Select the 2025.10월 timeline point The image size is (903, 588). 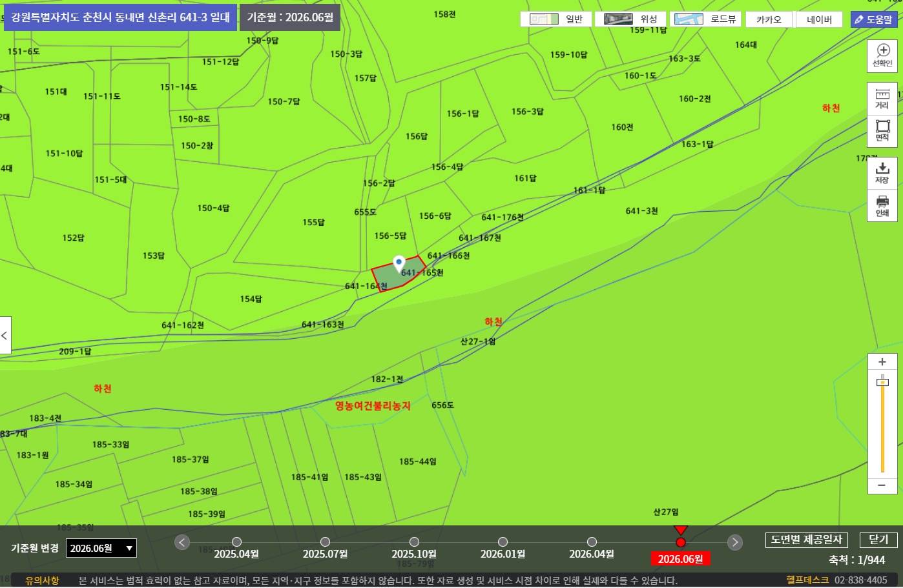(x=414, y=542)
